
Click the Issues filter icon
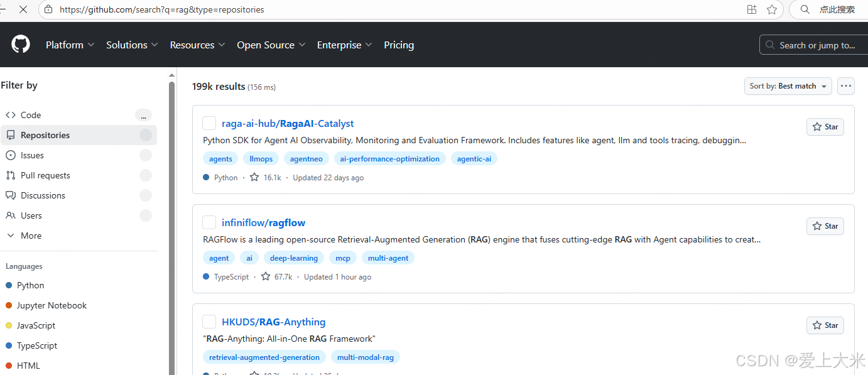pos(11,155)
